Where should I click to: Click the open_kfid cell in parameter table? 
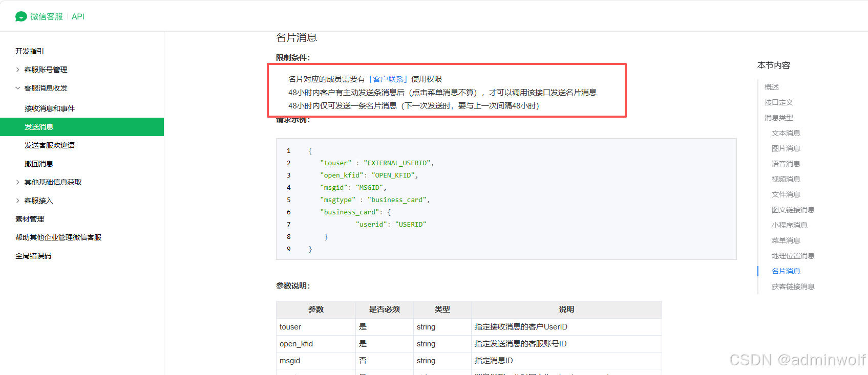tap(316, 344)
